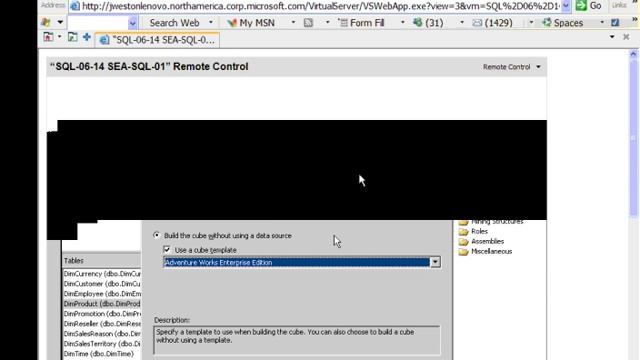The width and height of the screenshot is (640, 360).
Task: Open the Roles folder
Action: coord(473,231)
